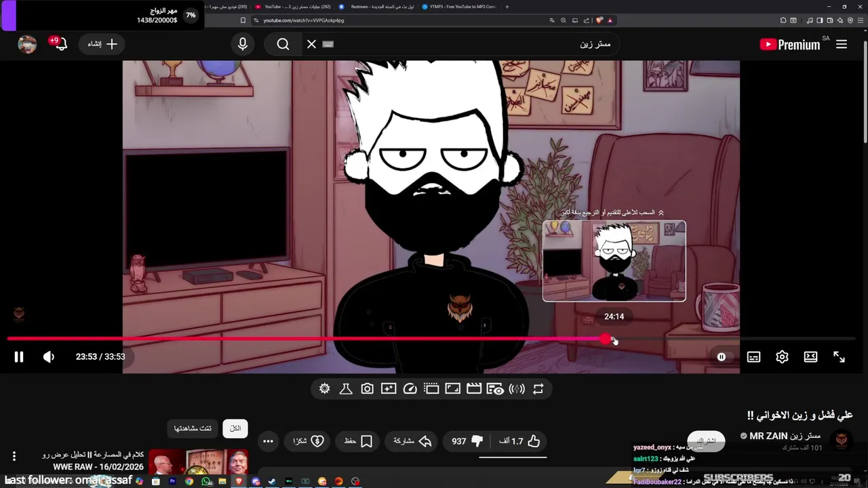Click the list-with-eye icon below video

(495, 388)
